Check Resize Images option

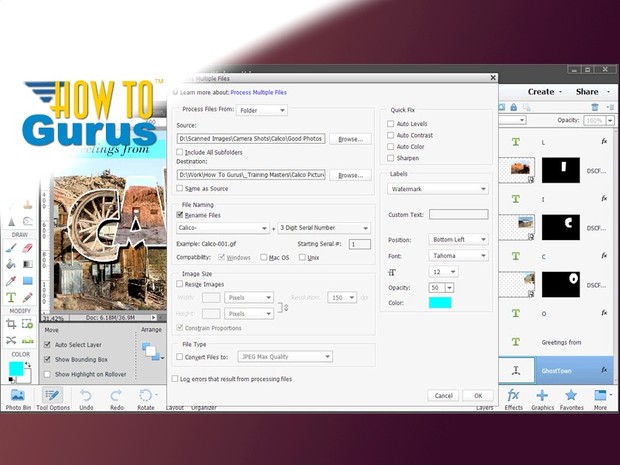pyautogui.click(x=180, y=284)
